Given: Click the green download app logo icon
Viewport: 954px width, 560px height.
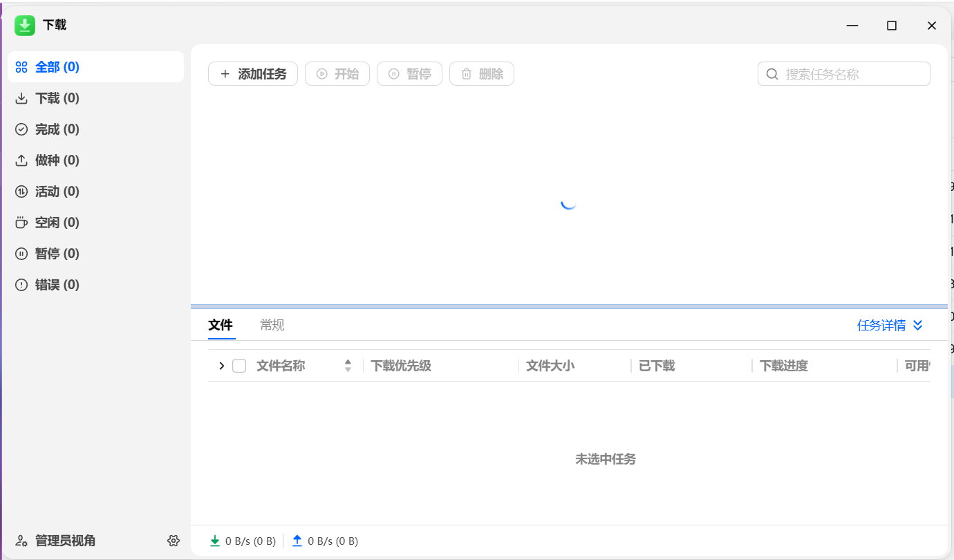Looking at the screenshot, I should click(25, 26).
